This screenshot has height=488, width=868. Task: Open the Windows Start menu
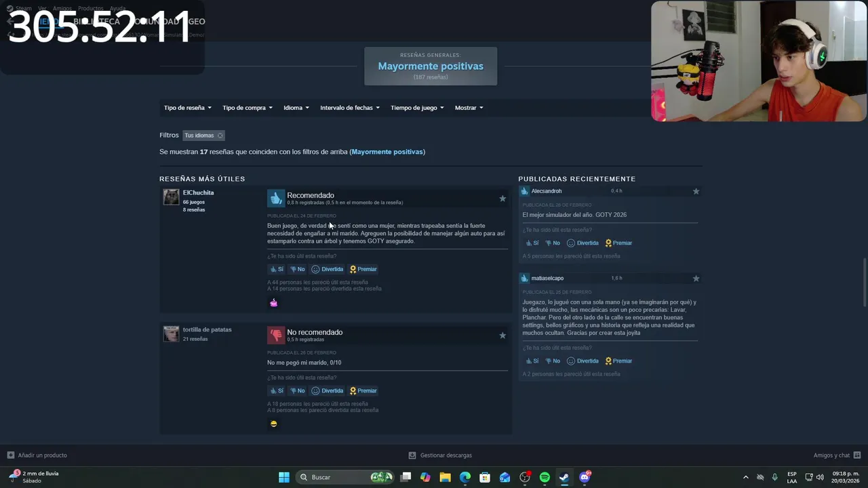click(284, 477)
